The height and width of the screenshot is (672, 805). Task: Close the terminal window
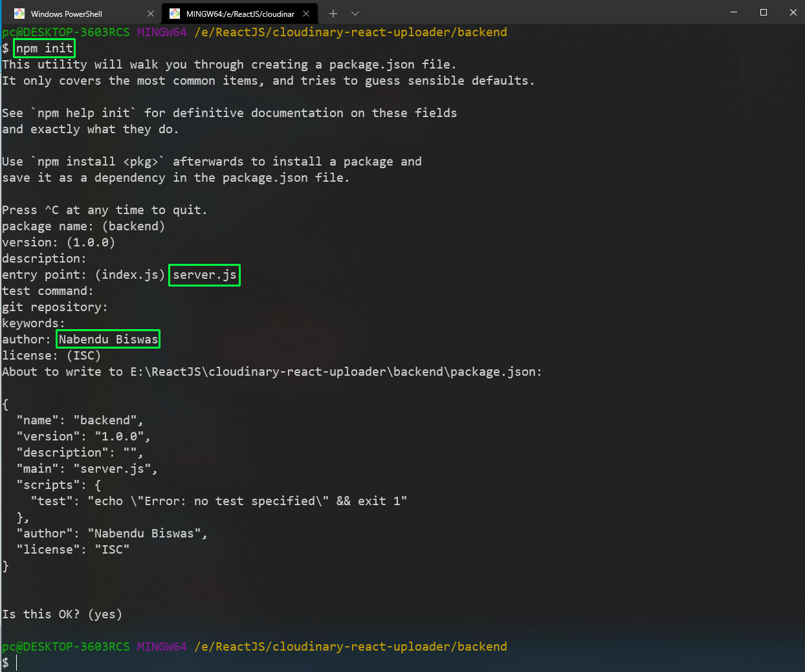(793, 12)
